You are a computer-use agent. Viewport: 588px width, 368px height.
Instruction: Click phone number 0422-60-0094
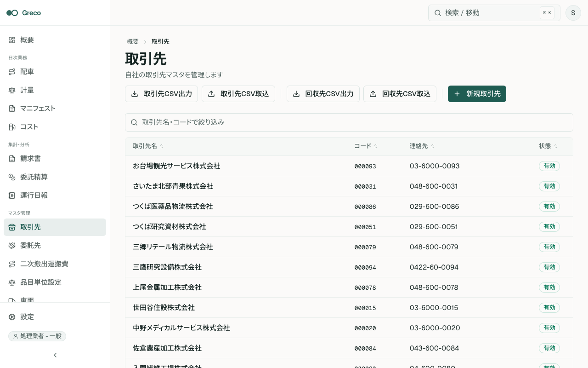tap(434, 267)
